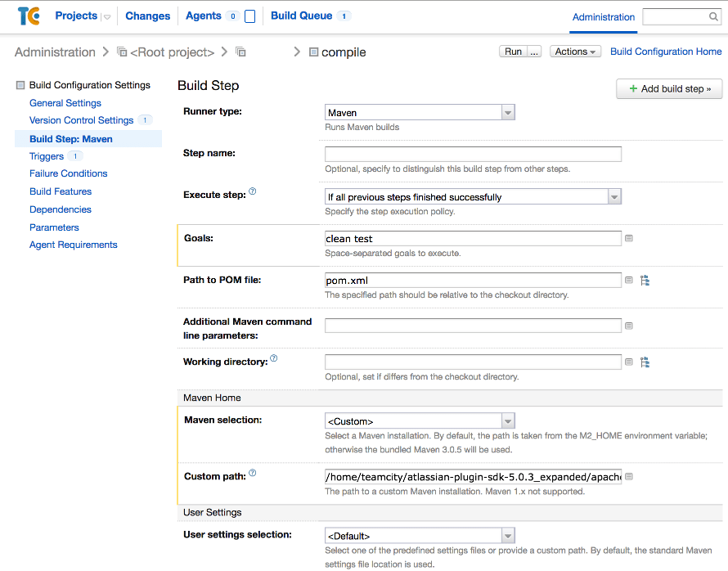Open file tree browser for Working directory
This screenshot has width=728, height=571.
[645, 362]
